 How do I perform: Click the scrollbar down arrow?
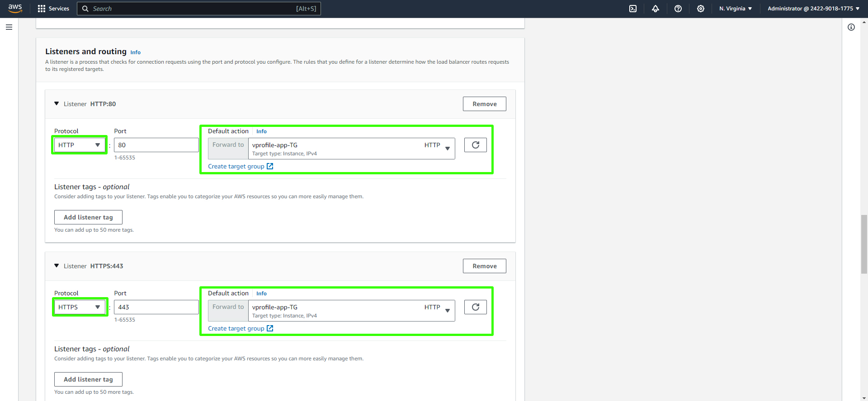click(864, 397)
